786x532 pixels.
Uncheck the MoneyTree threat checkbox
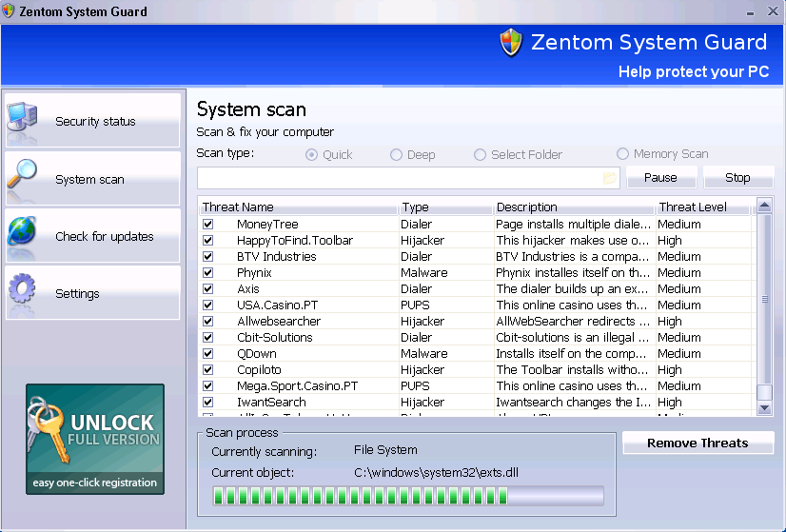207,225
